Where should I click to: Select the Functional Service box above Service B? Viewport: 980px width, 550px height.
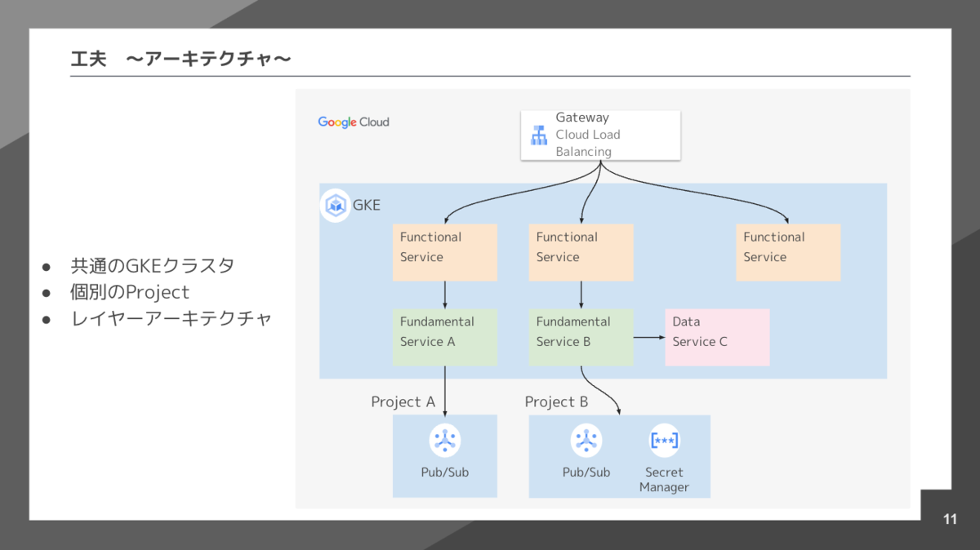pyautogui.click(x=581, y=252)
